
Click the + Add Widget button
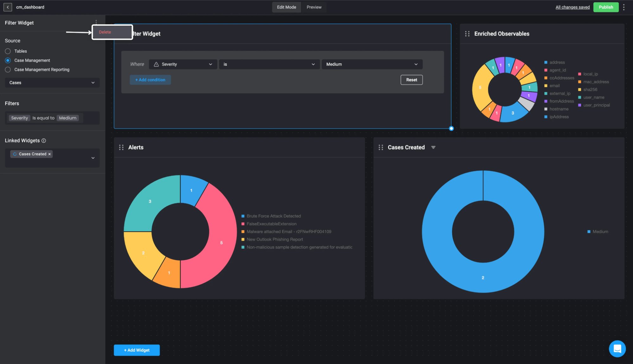pyautogui.click(x=137, y=350)
